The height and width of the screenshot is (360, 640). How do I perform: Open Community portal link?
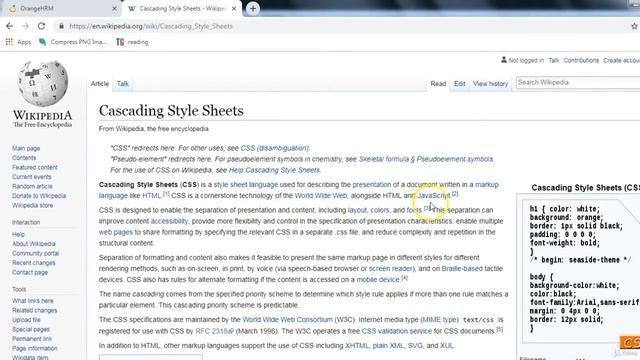pos(35,253)
